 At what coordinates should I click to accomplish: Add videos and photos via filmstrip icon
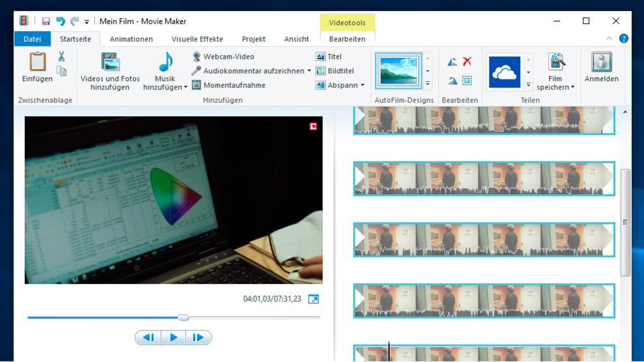110,62
